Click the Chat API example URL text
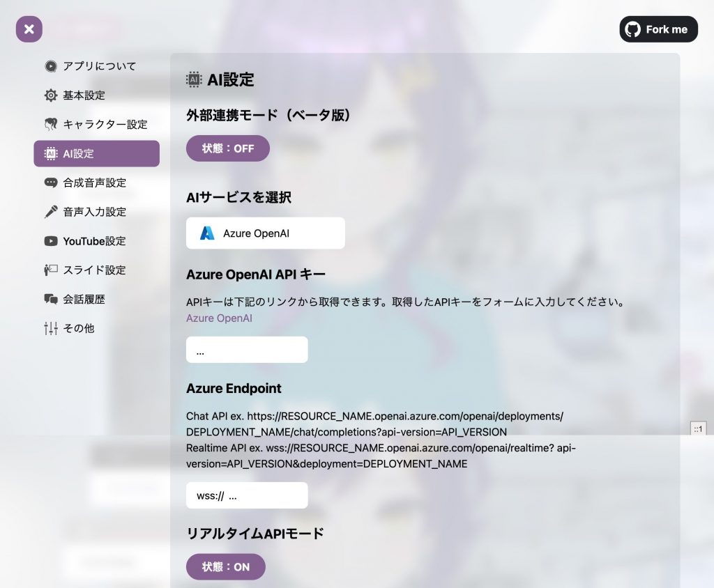Image resolution: width=714 pixels, height=588 pixels. (374, 424)
